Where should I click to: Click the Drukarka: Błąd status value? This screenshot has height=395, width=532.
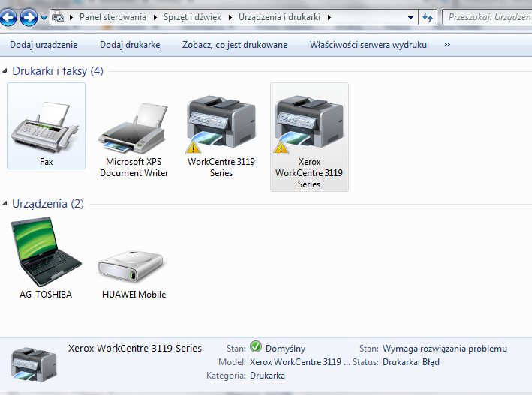coord(411,362)
